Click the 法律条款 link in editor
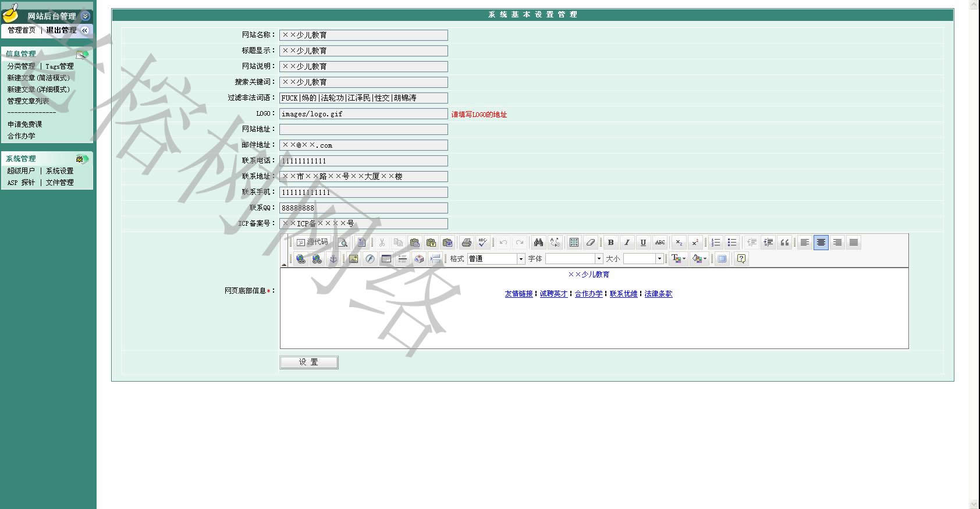The image size is (980, 509). (x=659, y=294)
